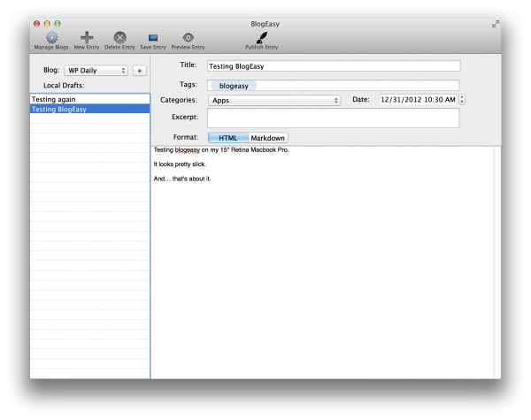Toggle fullscreen arrows in title bar
The height and width of the screenshot is (420, 531).
click(496, 24)
